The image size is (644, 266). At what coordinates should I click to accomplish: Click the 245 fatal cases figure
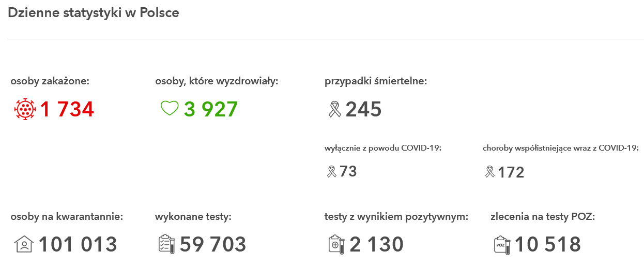pos(363,109)
